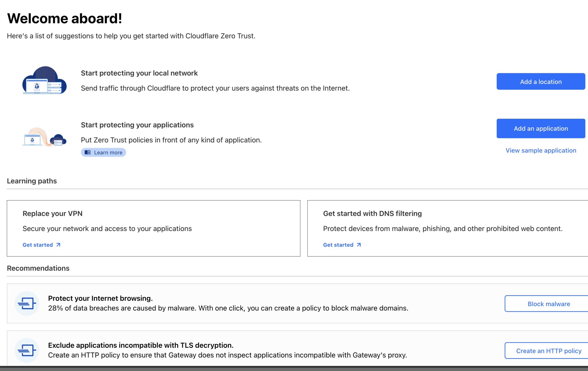Click the text Create an HTTP policy to ensure
This screenshot has width=588, height=371.
(x=227, y=355)
